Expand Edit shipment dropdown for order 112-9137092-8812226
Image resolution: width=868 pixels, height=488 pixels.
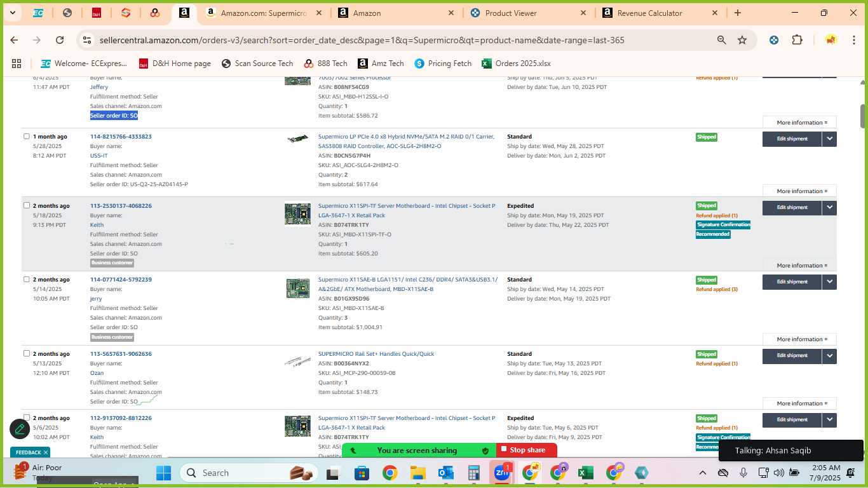coord(829,419)
